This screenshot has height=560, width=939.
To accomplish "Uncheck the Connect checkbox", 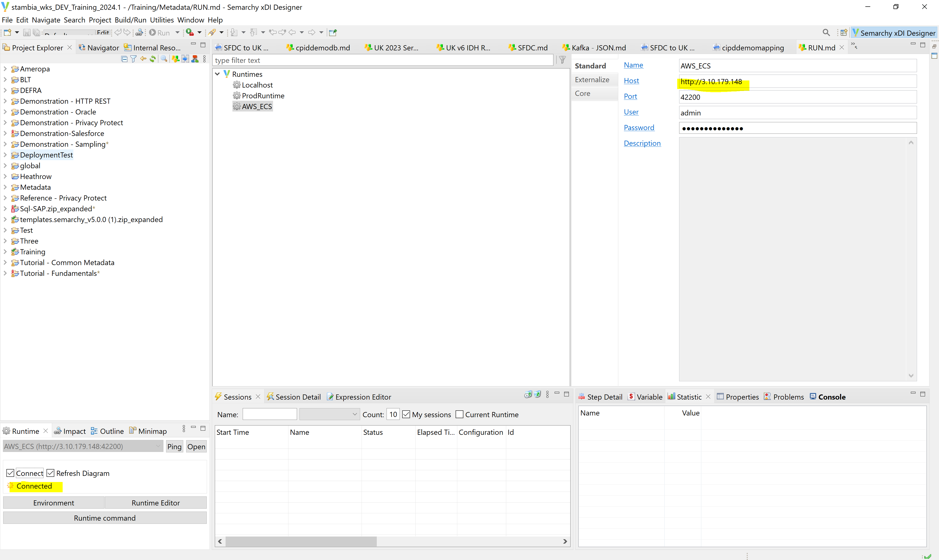I will (11, 473).
